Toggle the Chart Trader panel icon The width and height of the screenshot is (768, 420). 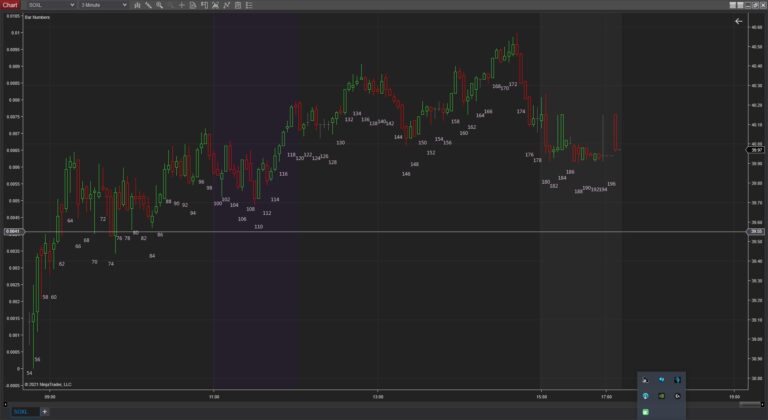(x=193, y=5)
